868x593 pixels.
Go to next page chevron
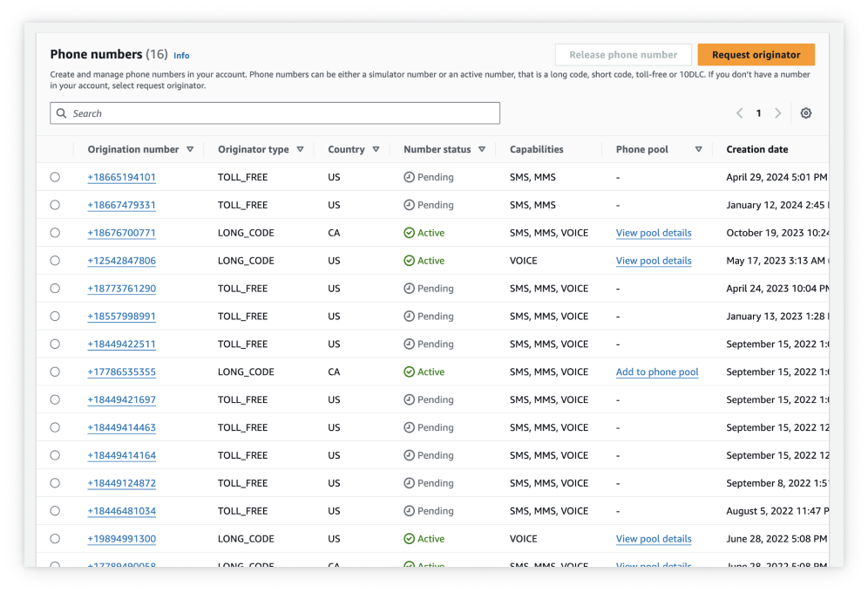(x=778, y=113)
